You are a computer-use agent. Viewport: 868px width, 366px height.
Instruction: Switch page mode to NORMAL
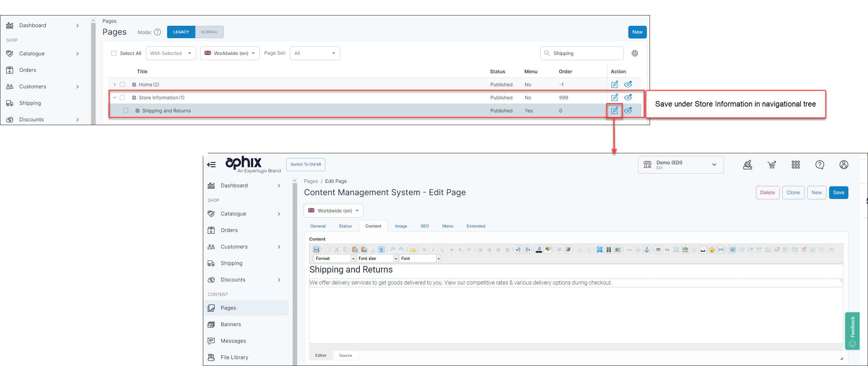[209, 32]
